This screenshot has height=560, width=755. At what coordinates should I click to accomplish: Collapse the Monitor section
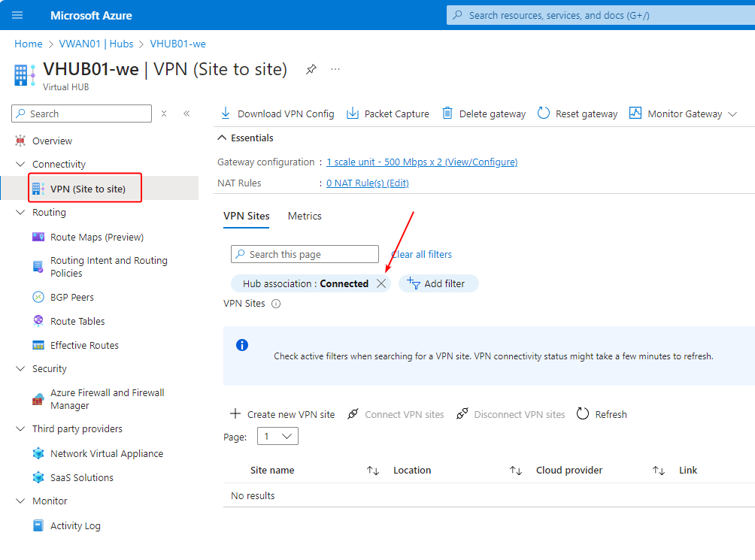click(20, 501)
